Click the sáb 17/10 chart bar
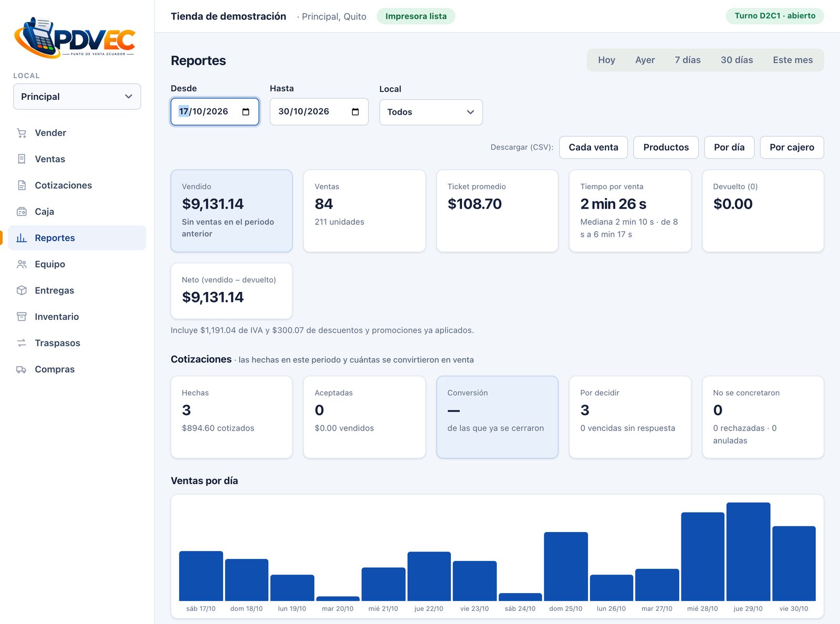Viewport: 840px width, 624px height. click(x=201, y=576)
